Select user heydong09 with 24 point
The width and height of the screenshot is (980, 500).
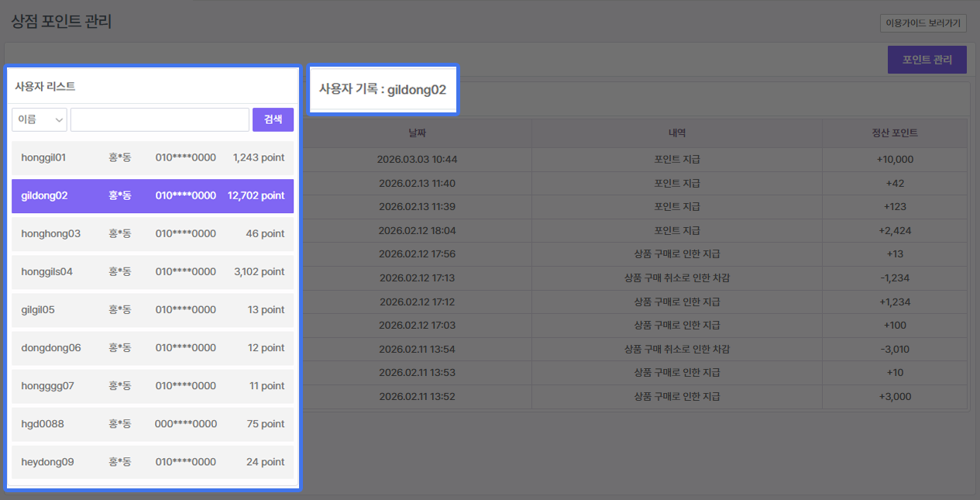153,461
